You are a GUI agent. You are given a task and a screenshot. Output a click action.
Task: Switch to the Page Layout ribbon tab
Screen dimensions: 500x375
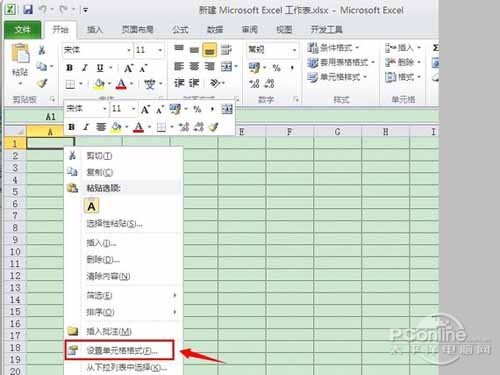tap(137, 30)
